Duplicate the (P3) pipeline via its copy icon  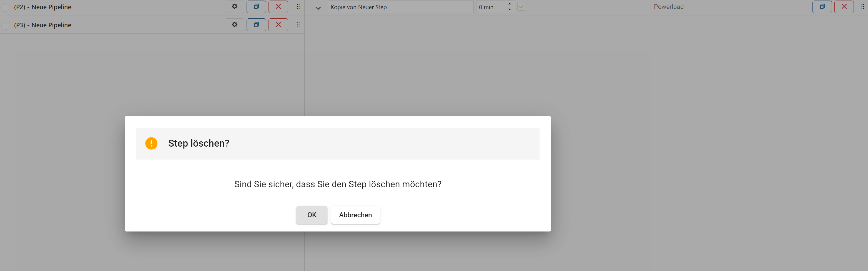pyautogui.click(x=256, y=24)
